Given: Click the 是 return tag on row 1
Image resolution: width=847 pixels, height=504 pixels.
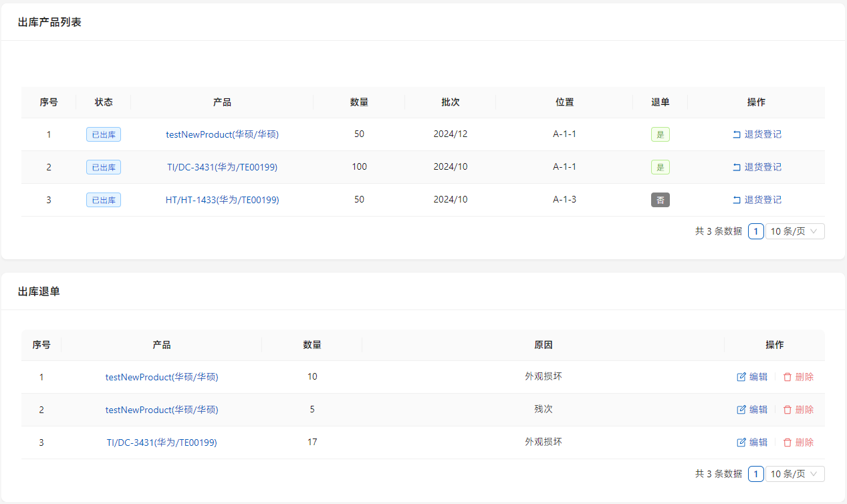Looking at the screenshot, I should click(660, 134).
